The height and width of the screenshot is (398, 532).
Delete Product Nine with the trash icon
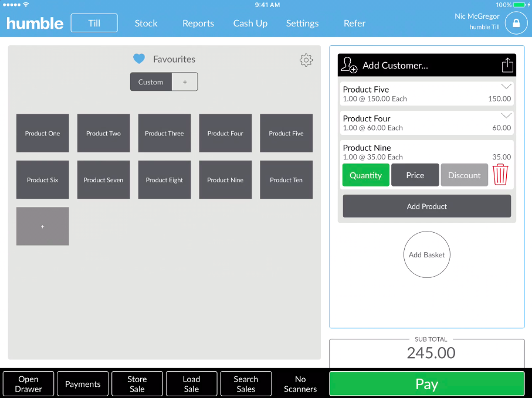tap(500, 175)
